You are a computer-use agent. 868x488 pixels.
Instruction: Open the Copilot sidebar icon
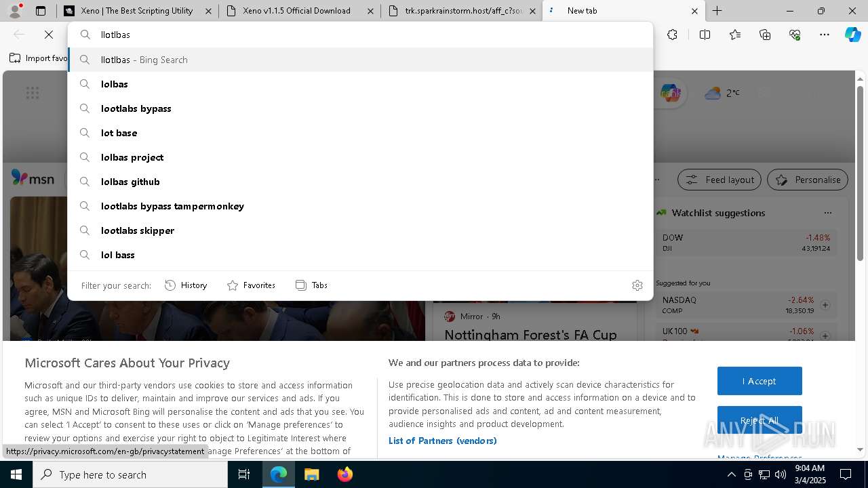(x=852, y=35)
